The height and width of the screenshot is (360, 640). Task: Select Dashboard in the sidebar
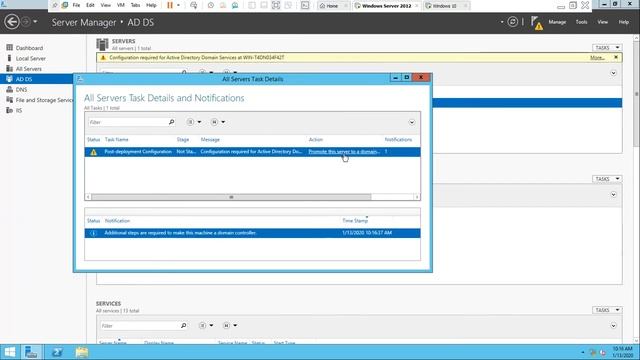point(29,48)
